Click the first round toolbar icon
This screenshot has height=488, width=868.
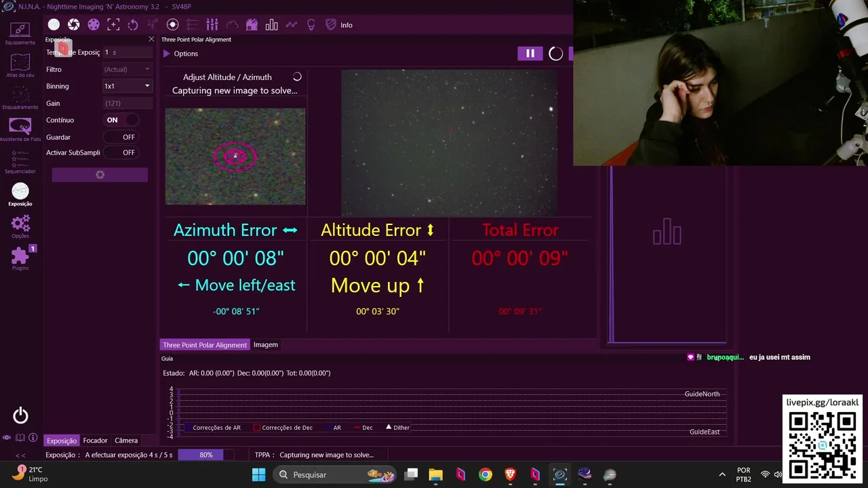click(x=54, y=25)
